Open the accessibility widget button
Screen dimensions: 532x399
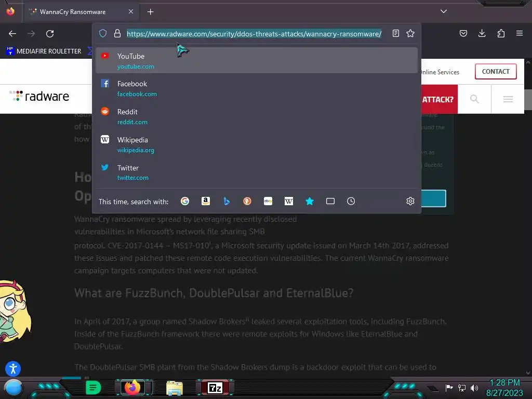[x=13, y=369]
